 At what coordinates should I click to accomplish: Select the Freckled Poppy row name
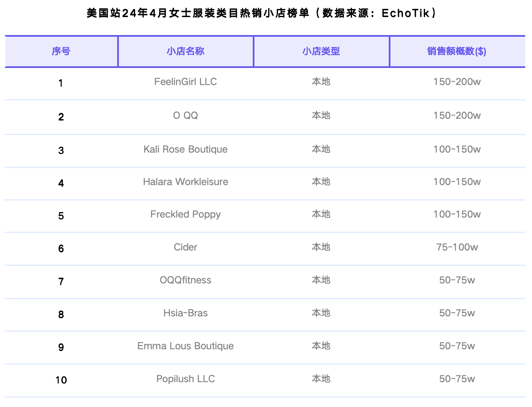pyautogui.click(x=185, y=214)
